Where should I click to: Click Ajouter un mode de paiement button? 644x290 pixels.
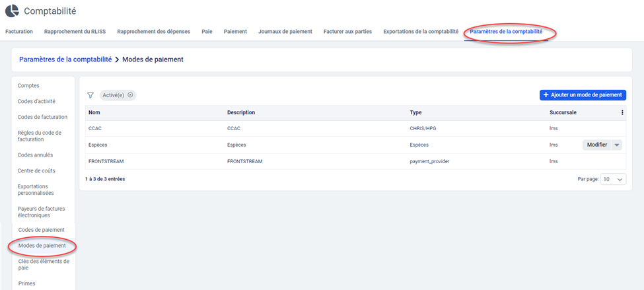(x=583, y=95)
